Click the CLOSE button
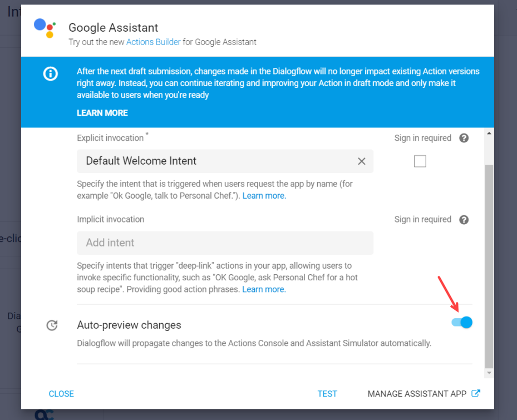 [x=61, y=394]
